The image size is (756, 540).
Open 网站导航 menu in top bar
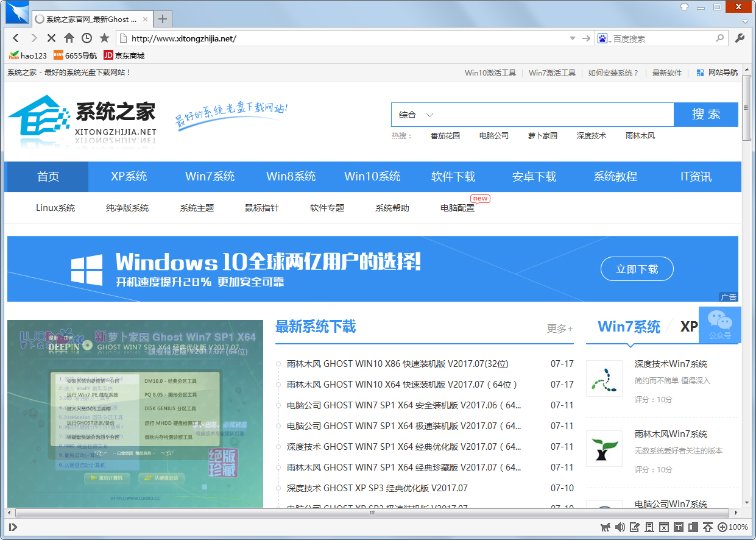716,73
